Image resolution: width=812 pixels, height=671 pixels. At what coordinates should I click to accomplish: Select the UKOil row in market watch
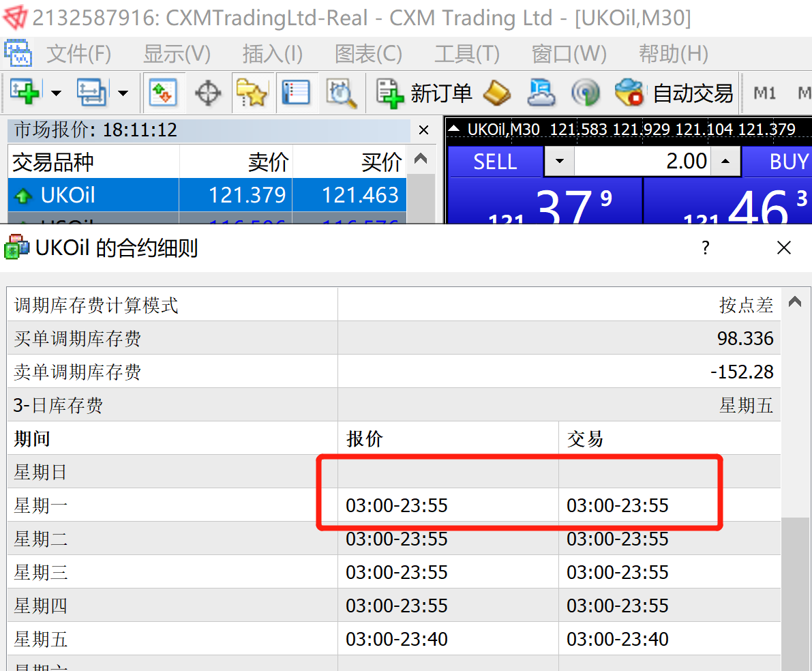point(207,195)
